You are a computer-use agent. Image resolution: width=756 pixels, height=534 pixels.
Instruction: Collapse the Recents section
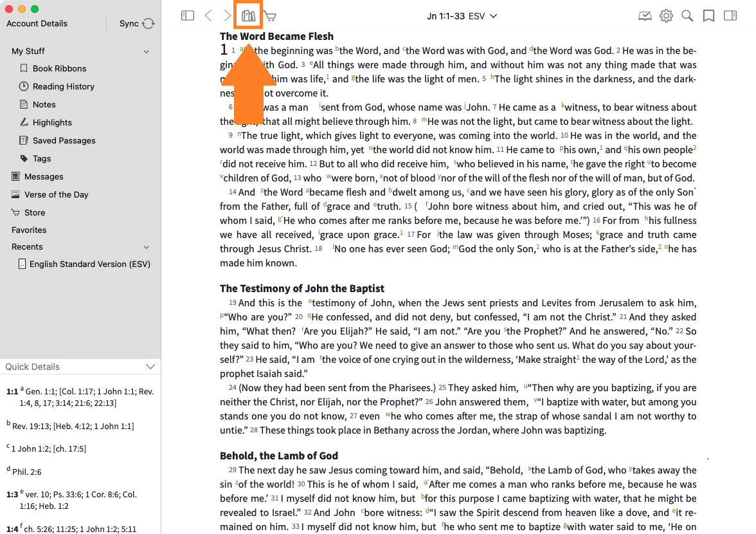[147, 247]
